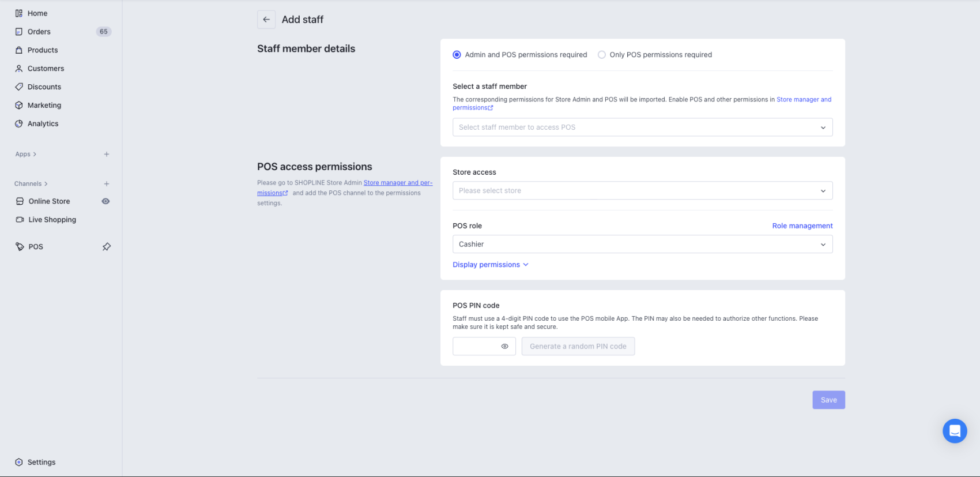Select Only POS permissions required option
This screenshot has width=980, height=477.
pos(602,55)
